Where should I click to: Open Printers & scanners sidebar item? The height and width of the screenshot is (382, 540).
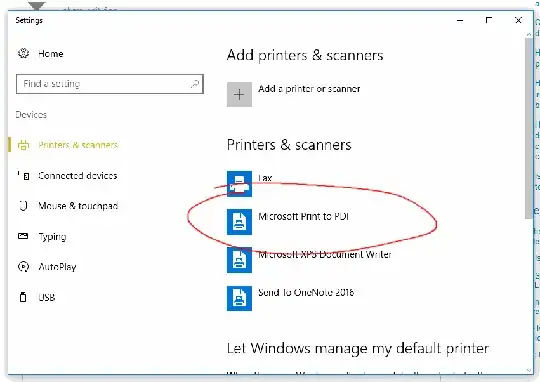tap(78, 145)
